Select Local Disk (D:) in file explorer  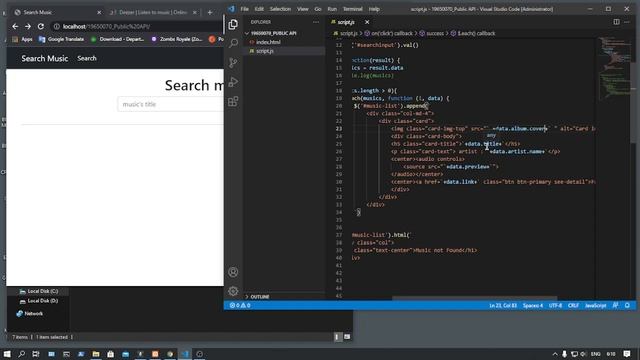point(38,301)
